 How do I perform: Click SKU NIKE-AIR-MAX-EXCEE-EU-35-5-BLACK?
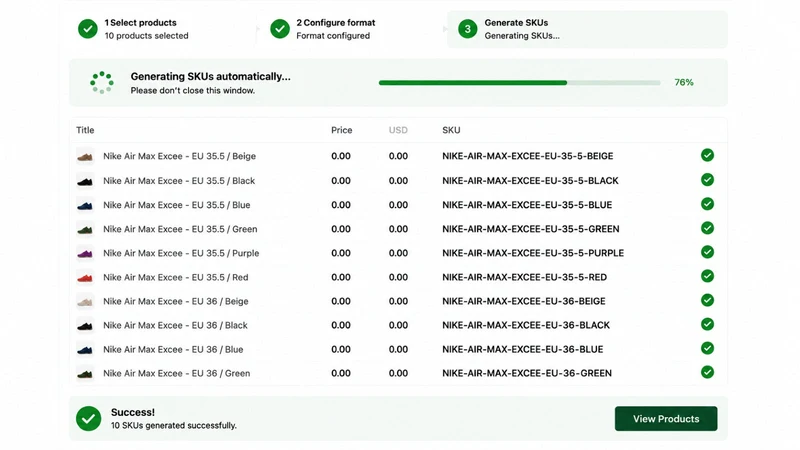coord(530,181)
